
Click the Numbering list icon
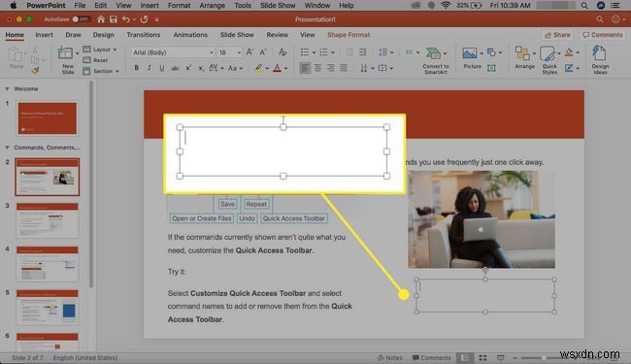pyautogui.click(x=323, y=51)
